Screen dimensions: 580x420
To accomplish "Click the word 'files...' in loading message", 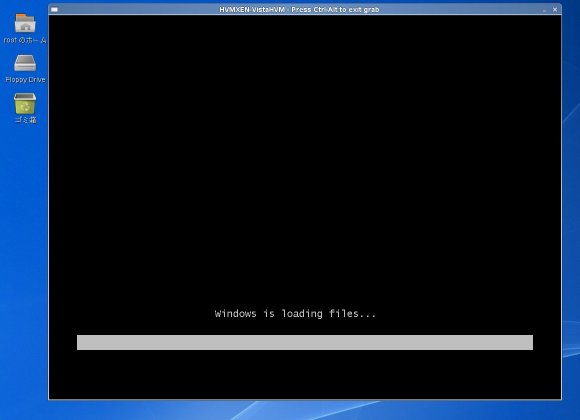I will point(352,314).
